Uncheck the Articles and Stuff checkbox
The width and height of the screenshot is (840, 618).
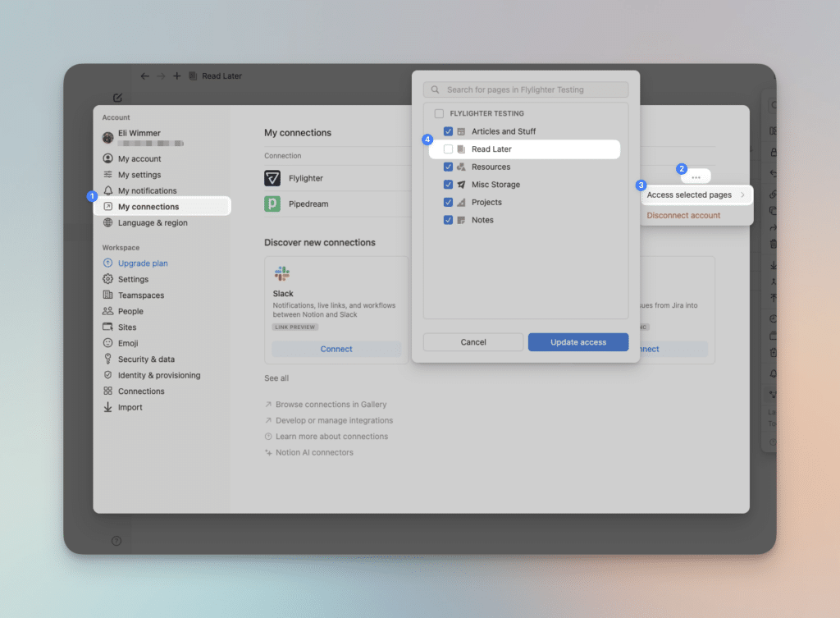pos(448,131)
